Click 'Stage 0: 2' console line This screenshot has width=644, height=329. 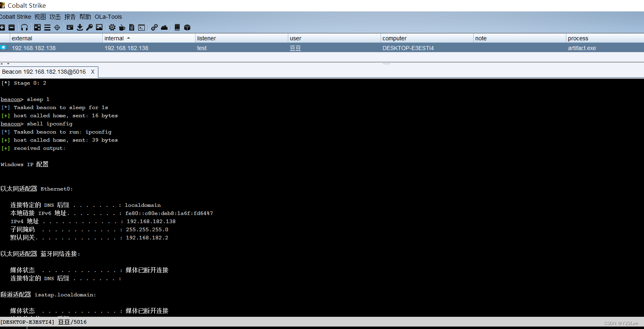(x=24, y=83)
